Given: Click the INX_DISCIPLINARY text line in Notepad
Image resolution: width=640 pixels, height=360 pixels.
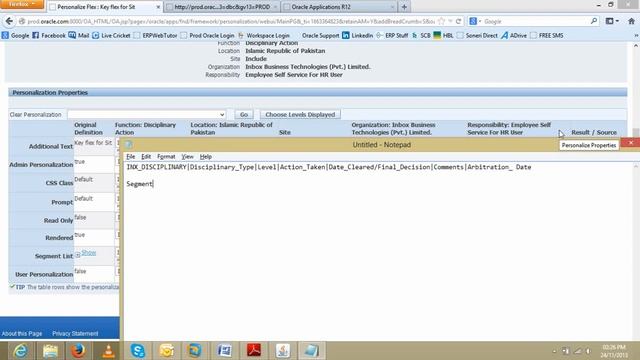Looking at the screenshot, I should coord(329,167).
